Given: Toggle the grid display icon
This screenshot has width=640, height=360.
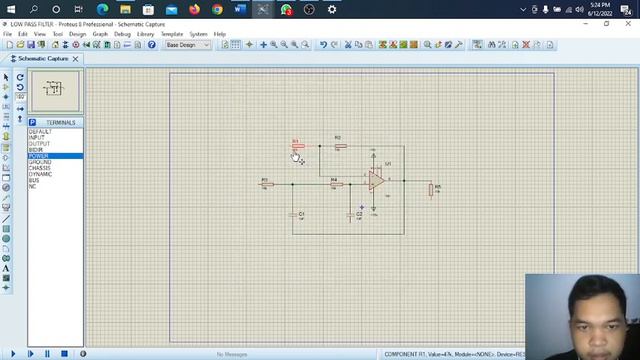Looking at the screenshot, I should (236, 45).
